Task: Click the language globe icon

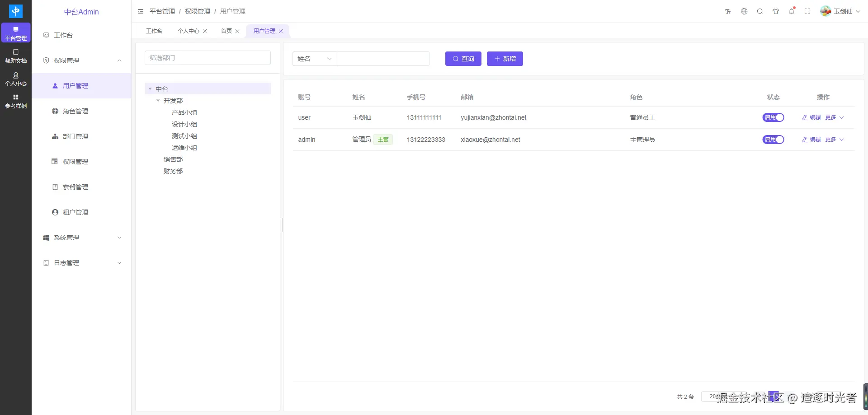Action: click(x=744, y=11)
